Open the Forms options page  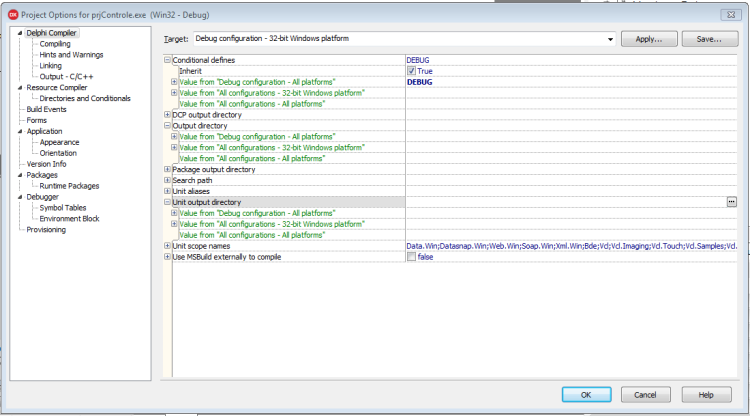37,120
